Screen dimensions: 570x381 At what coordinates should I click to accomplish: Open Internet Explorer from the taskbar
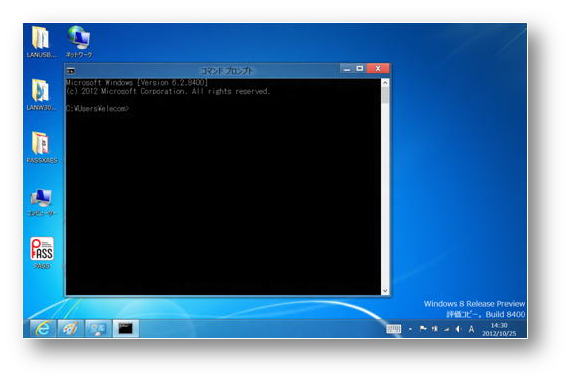[43, 329]
